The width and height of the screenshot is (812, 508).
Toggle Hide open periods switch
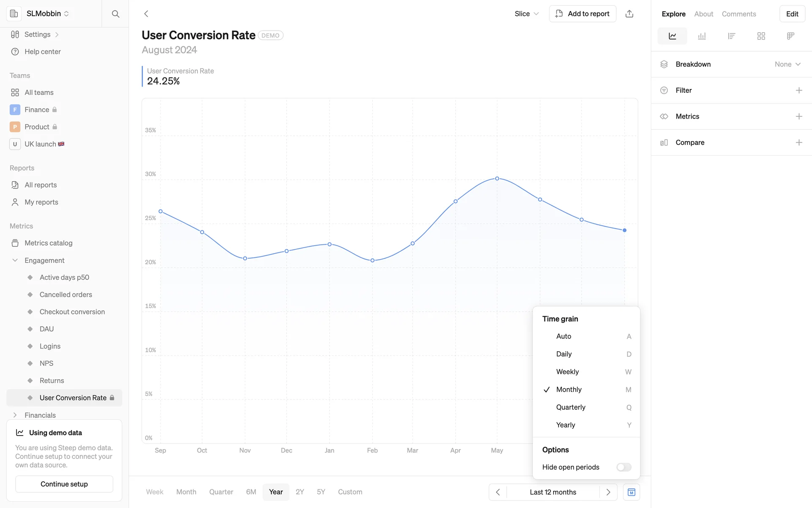(x=623, y=467)
